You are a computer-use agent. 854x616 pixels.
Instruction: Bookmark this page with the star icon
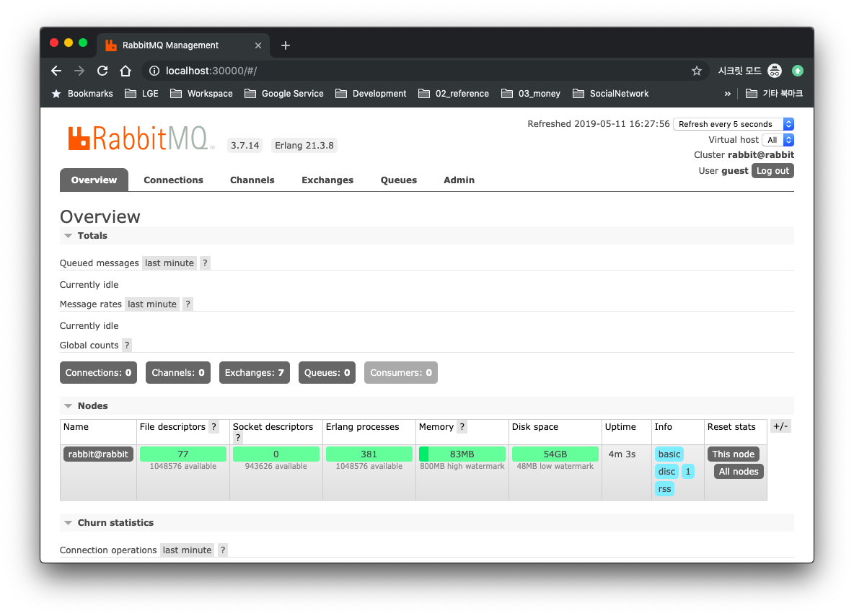point(697,71)
